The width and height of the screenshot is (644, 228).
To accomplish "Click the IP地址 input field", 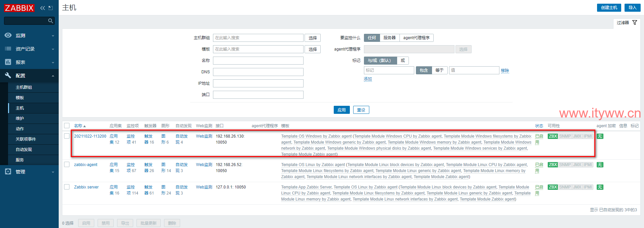I will 258,83.
